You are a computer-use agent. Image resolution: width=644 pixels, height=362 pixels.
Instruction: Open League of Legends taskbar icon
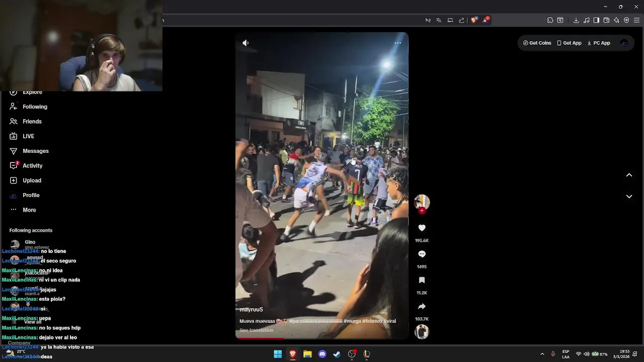(367, 354)
